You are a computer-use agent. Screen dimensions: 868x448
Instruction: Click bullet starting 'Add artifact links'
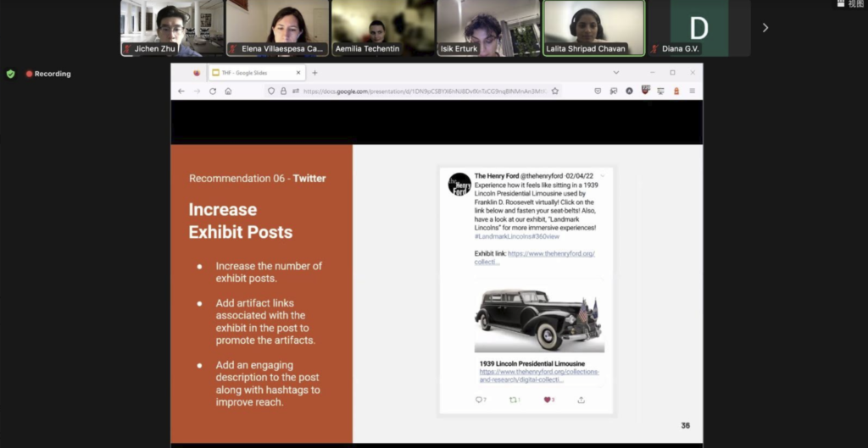[265, 321]
